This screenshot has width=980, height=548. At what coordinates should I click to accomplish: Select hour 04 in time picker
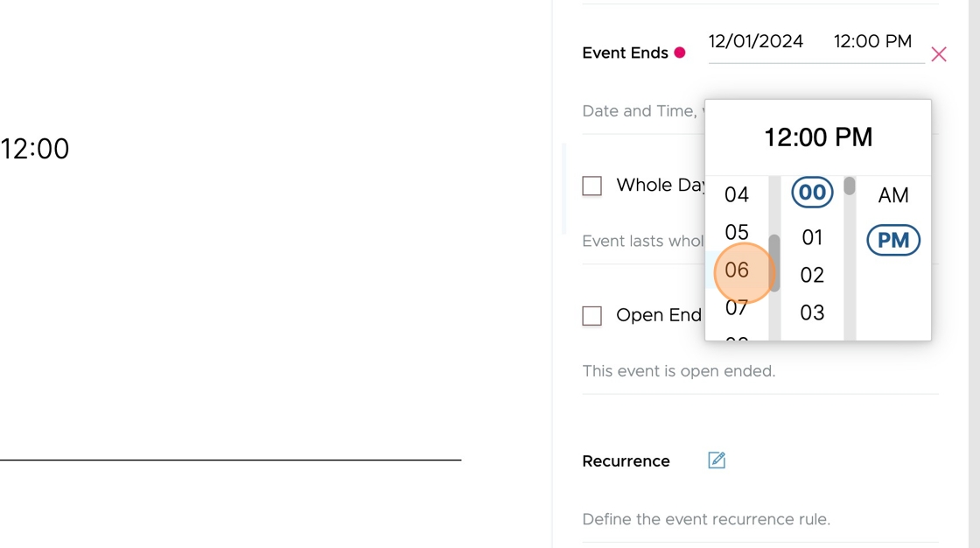[x=736, y=194]
